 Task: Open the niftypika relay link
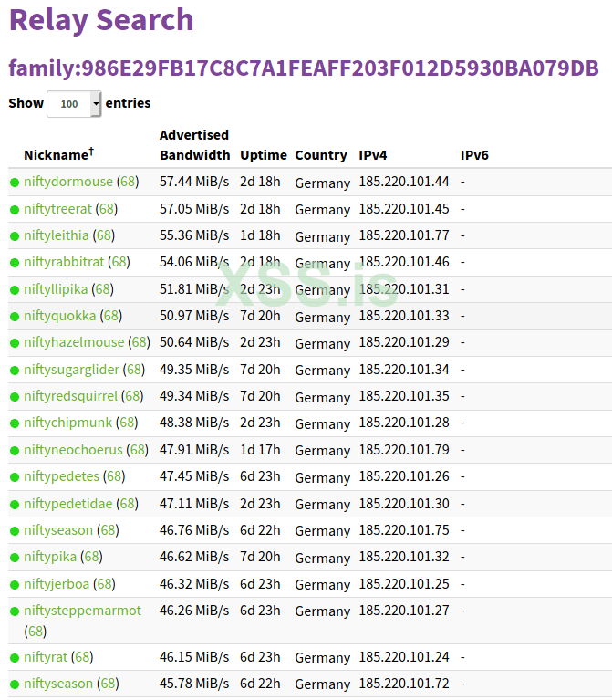pyautogui.click(x=50, y=557)
